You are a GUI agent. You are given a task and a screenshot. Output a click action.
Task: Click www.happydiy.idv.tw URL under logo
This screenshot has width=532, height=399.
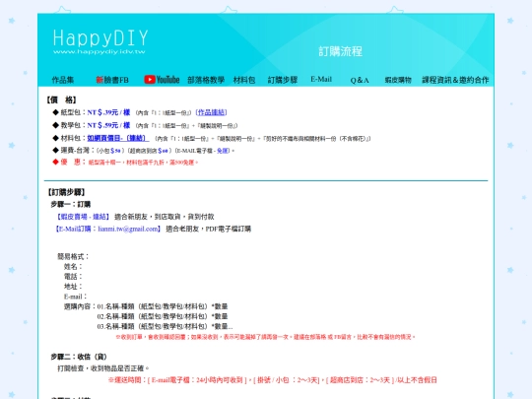(x=100, y=51)
